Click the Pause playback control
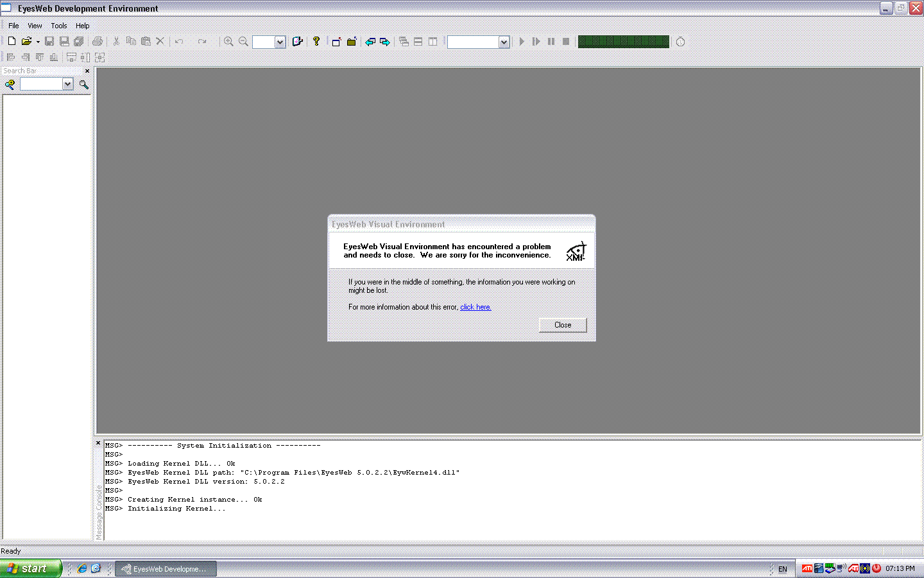This screenshot has width=924, height=578. [x=551, y=41]
